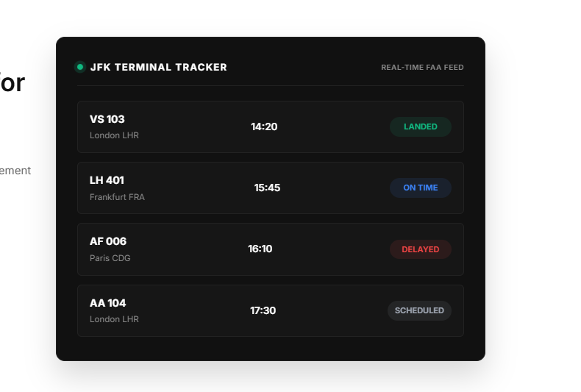Click the green live status indicator dot

click(x=79, y=67)
